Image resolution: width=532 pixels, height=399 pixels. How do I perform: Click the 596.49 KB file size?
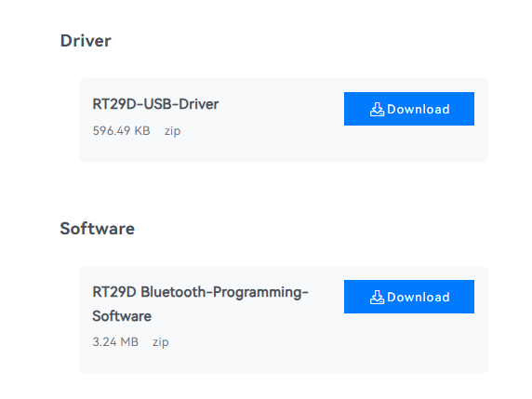pyautogui.click(x=121, y=130)
